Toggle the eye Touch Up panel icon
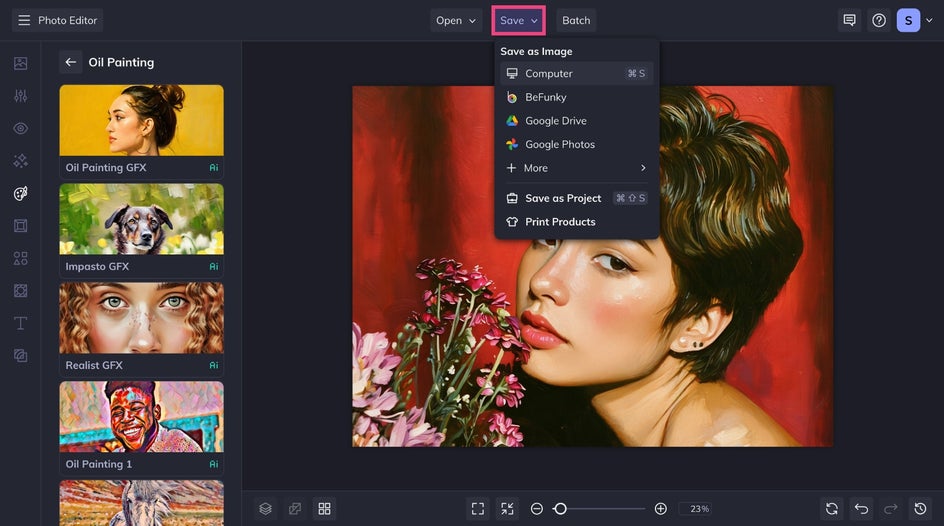Image resolution: width=944 pixels, height=526 pixels. (20, 128)
